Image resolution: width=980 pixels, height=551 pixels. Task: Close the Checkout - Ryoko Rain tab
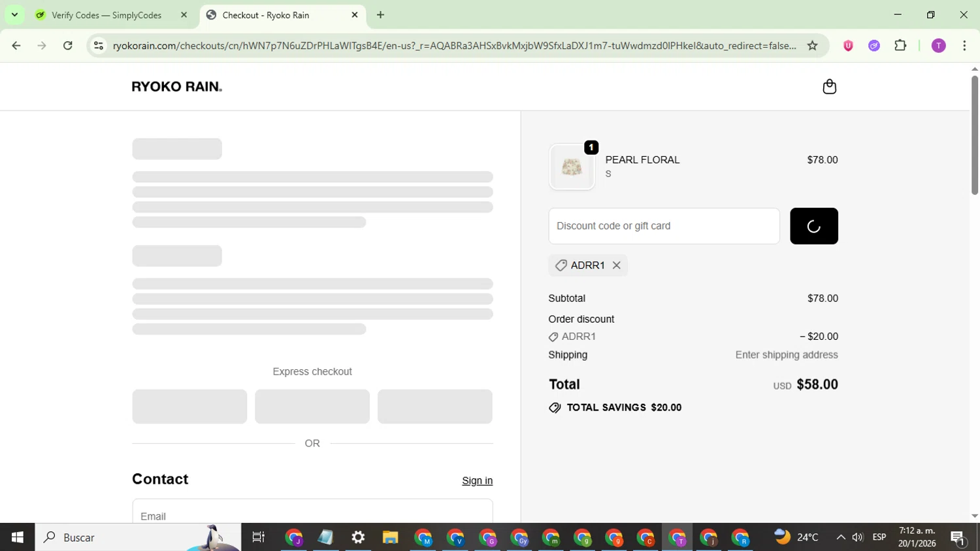[x=355, y=15]
